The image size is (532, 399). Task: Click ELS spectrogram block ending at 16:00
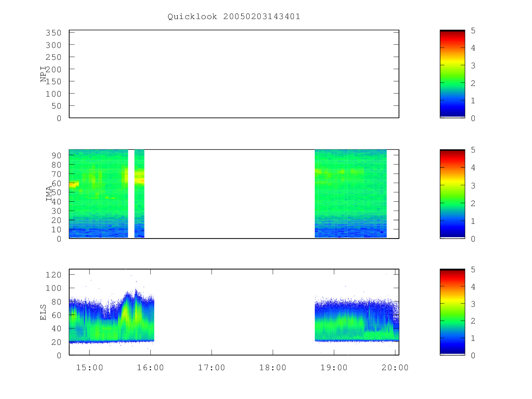point(112,316)
